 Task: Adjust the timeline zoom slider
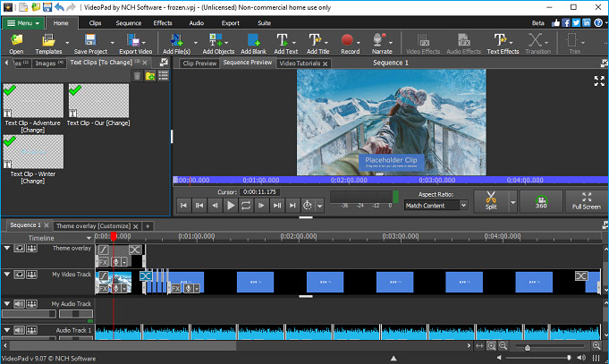pyautogui.click(x=527, y=346)
